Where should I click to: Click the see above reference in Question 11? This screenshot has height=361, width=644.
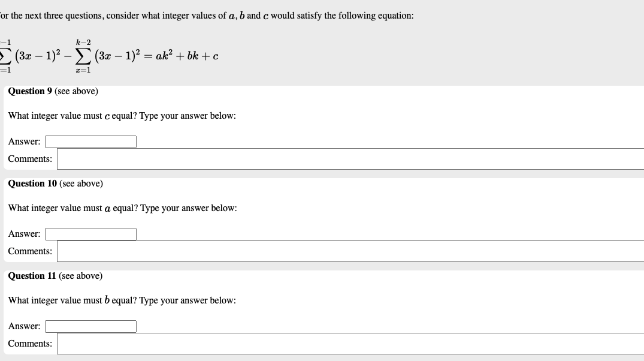tap(80, 275)
